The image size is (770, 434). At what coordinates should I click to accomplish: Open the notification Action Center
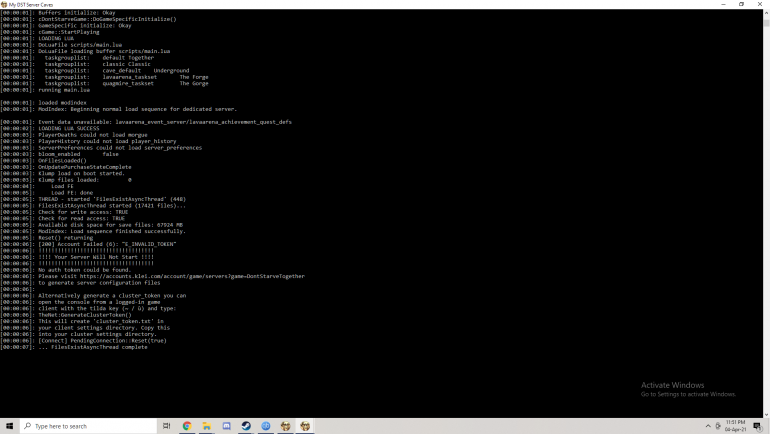[x=759, y=426]
